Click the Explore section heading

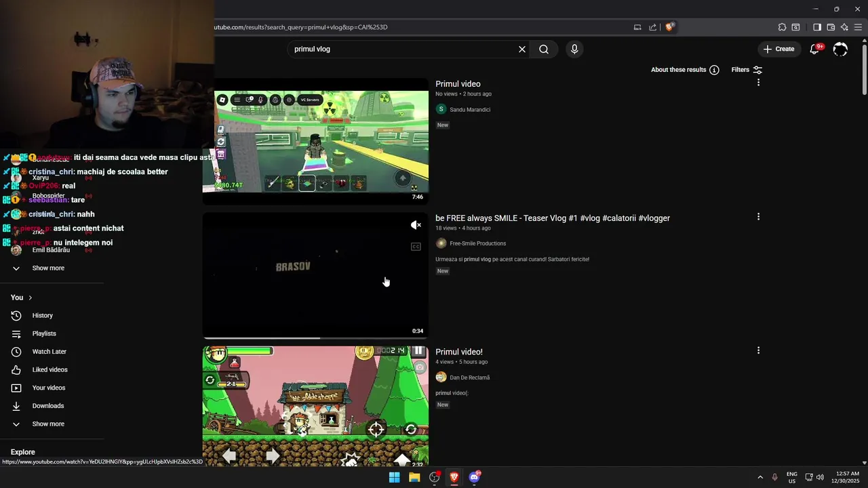[22, 452]
